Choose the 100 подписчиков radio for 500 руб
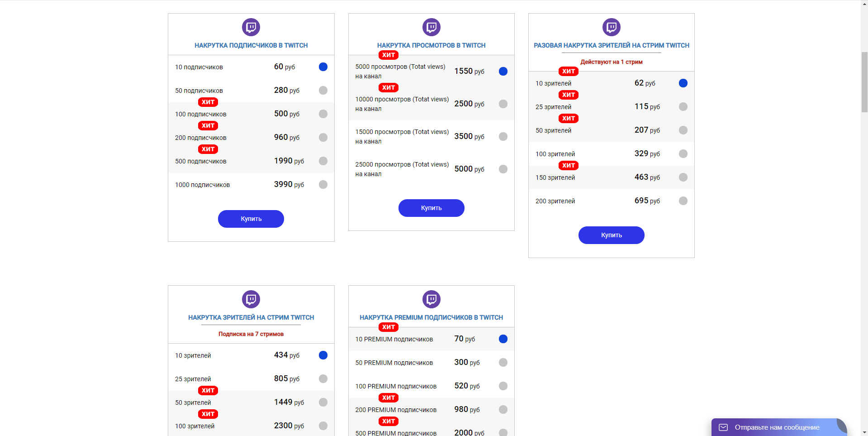The width and height of the screenshot is (868, 436). [323, 114]
